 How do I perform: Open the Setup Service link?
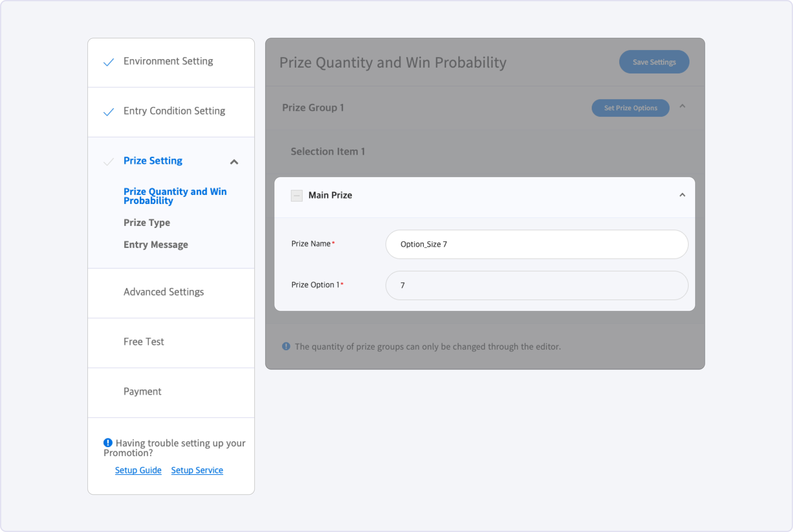coord(197,470)
